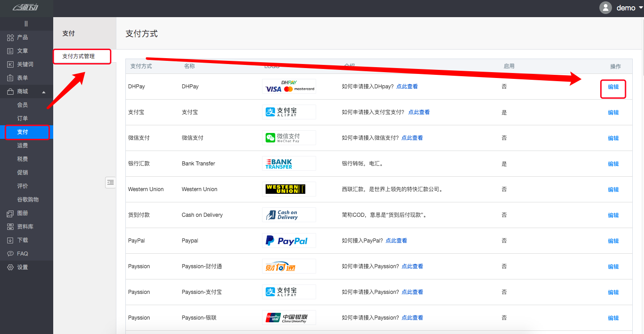Click the 产品 products icon in sidebar
Image resolution: width=644 pixels, height=334 pixels.
10,37
